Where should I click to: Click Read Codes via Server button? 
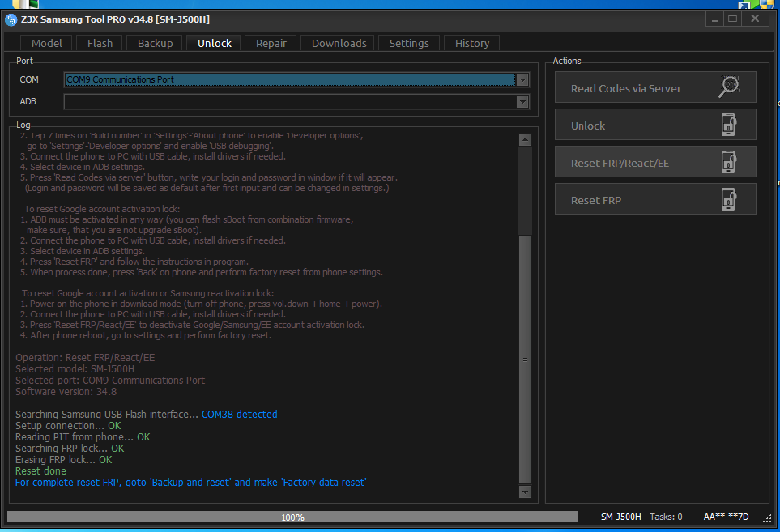pos(655,87)
